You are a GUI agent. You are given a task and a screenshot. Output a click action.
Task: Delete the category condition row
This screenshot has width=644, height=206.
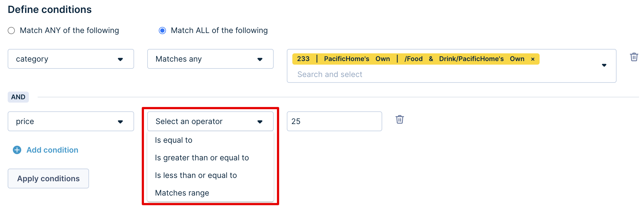[x=634, y=57]
